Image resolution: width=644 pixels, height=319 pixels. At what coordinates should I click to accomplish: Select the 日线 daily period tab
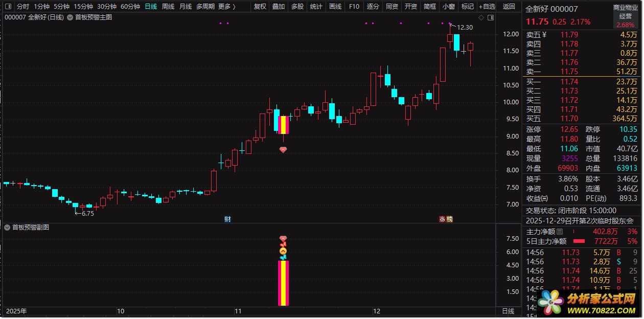point(151,7)
